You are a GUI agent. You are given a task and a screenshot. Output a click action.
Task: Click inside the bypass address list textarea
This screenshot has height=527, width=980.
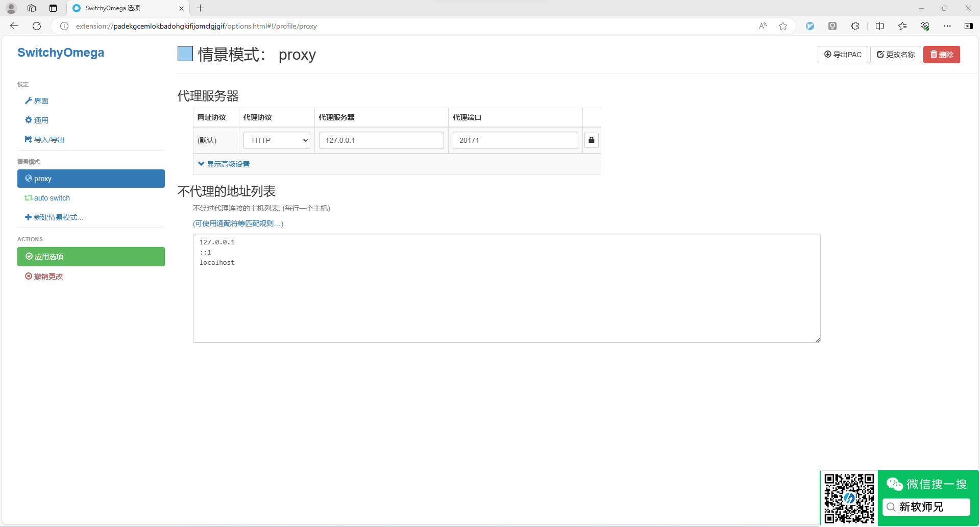pos(506,288)
